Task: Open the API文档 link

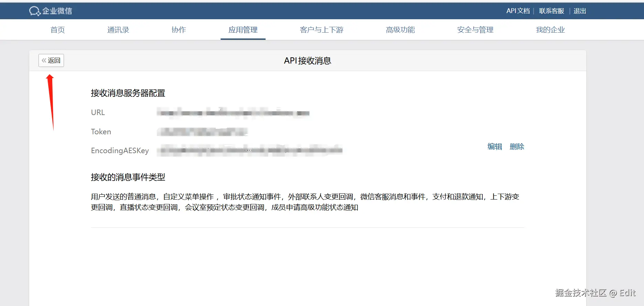Action: click(518, 11)
